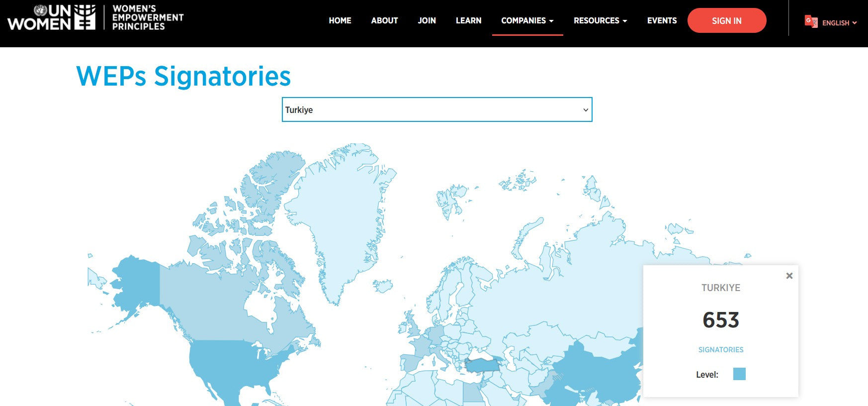Go to the Events page
The height and width of the screenshot is (406, 868).
[x=662, y=20]
